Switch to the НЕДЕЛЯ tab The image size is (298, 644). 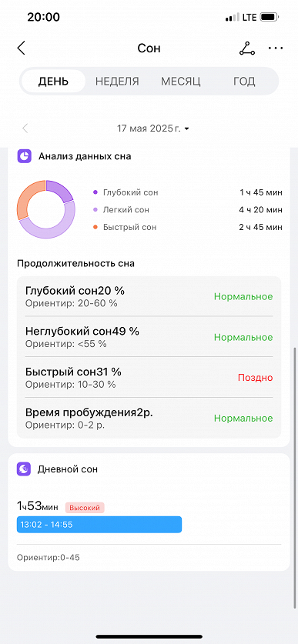(117, 82)
